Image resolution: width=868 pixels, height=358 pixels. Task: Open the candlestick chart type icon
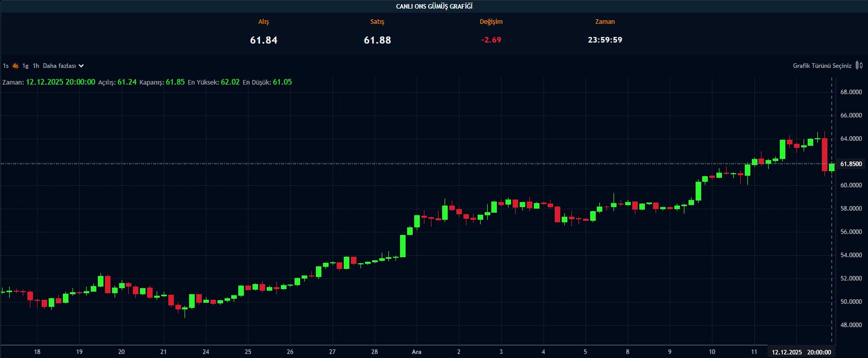click(x=859, y=65)
